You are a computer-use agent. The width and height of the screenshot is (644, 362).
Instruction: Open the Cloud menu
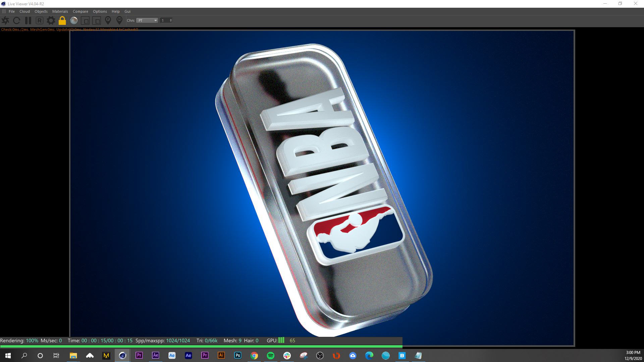coord(24,11)
